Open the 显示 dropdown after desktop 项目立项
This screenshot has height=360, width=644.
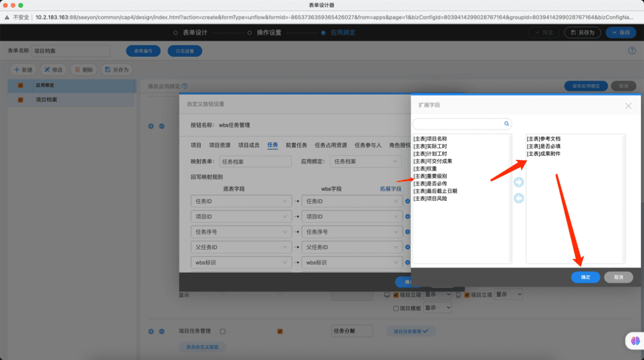[x=437, y=294]
